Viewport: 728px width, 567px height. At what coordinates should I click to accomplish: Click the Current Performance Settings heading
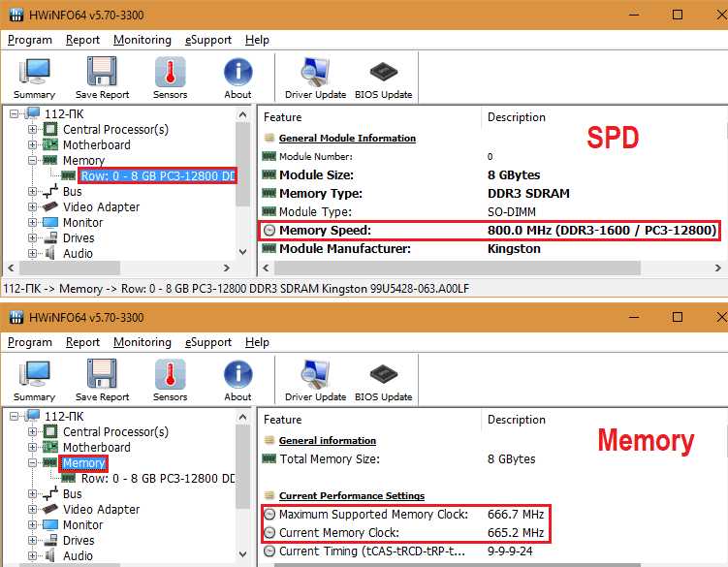[x=352, y=496]
